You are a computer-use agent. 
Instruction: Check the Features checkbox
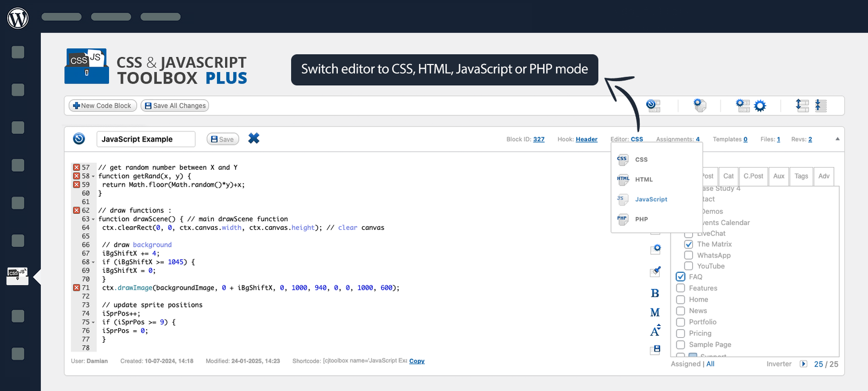click(681, 288)
